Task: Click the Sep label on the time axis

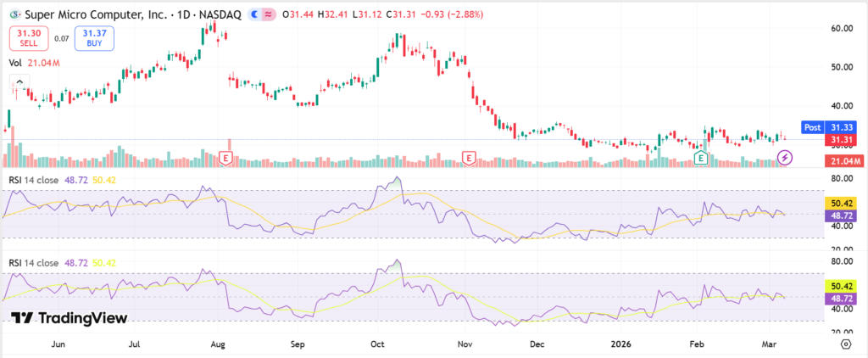Action: pyautogui.click(x=298, y=344)
